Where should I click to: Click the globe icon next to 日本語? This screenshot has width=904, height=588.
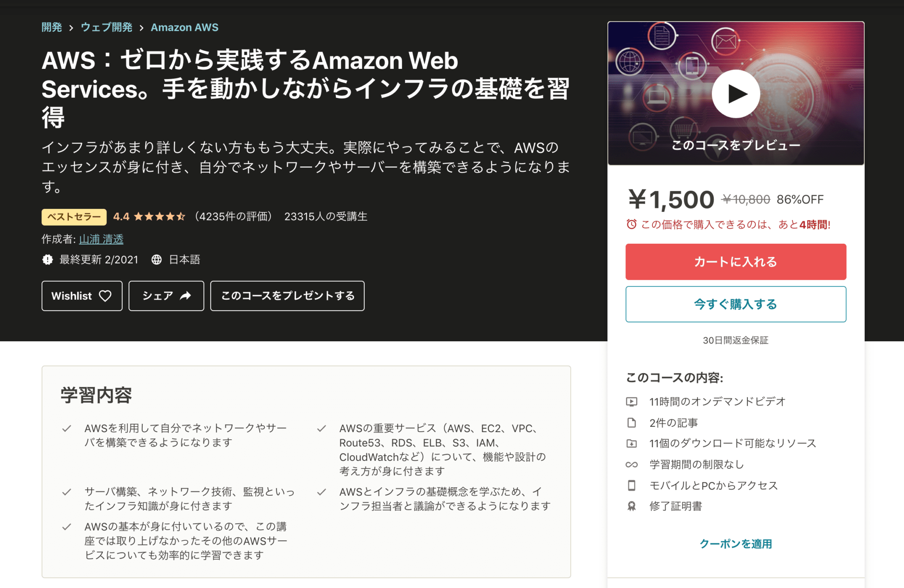[158, 260]
